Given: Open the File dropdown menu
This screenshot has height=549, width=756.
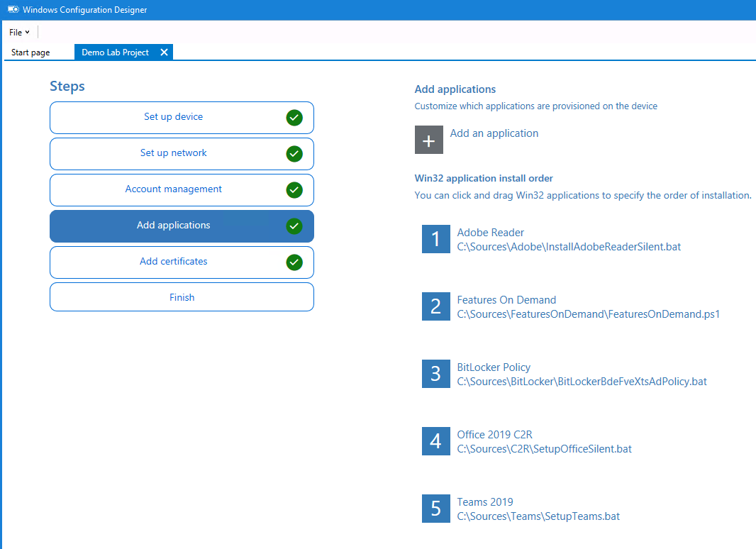Looking at the screenshot, I should click(x=19, y=33).
